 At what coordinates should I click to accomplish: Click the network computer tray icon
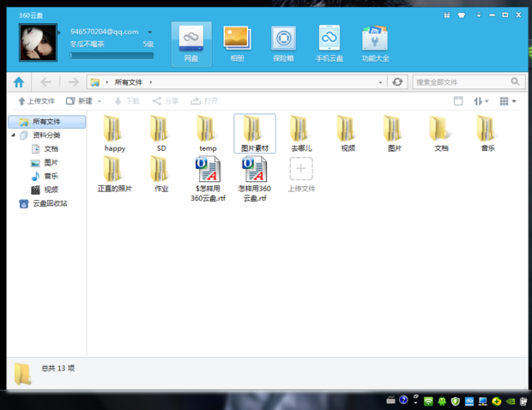[482, 401]
